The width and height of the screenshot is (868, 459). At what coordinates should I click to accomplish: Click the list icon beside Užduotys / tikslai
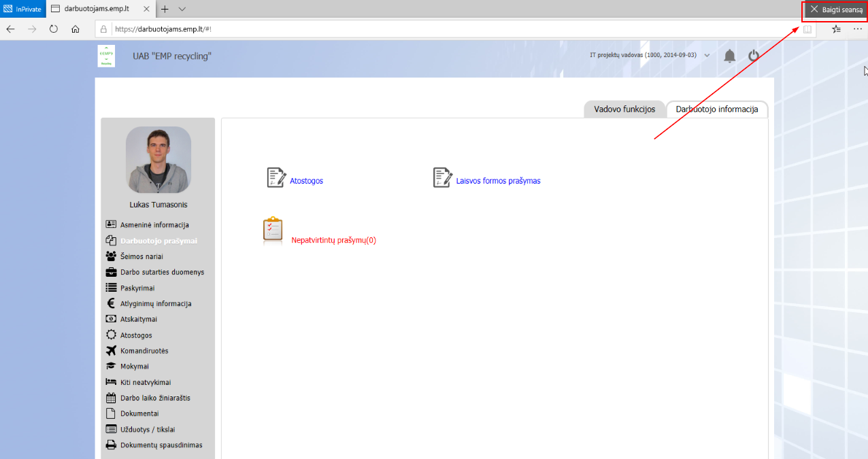coord(111,429)
